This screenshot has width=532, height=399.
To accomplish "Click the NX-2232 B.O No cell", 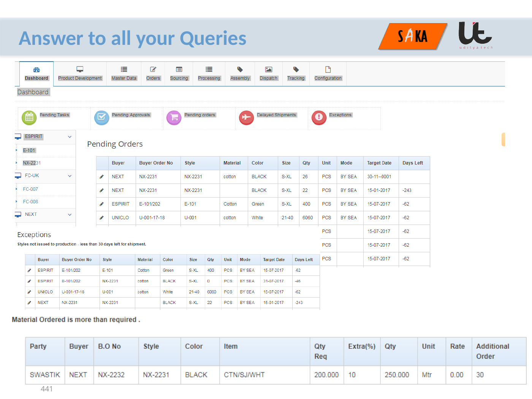I will coord(116,375).
